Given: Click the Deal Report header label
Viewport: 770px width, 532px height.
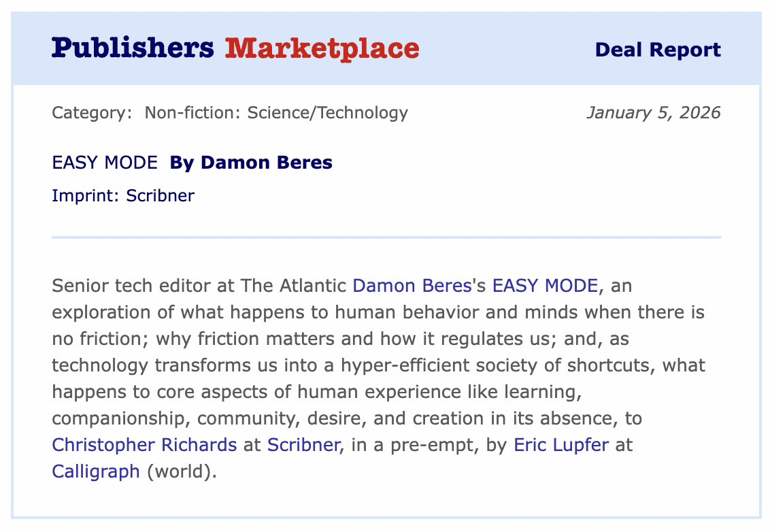Looking at the screenshot, I should [657, 50].
